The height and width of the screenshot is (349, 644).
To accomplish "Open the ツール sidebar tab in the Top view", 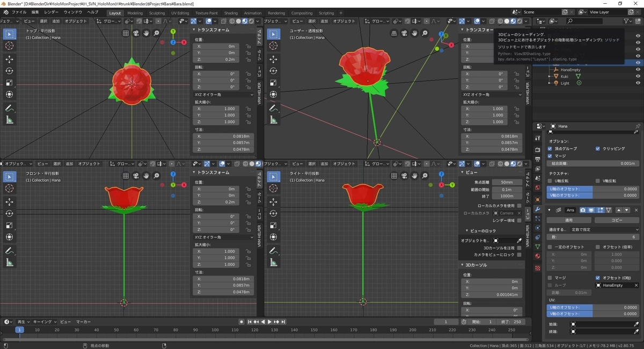I will coord(259,55).
